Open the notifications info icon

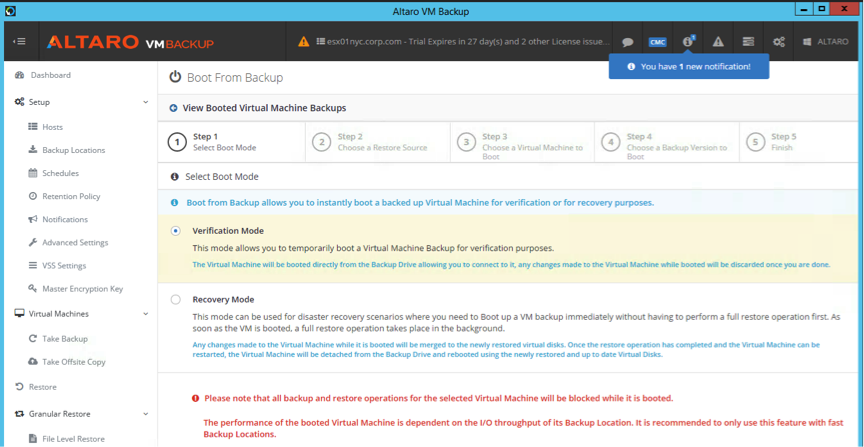[x=688, y=41]
